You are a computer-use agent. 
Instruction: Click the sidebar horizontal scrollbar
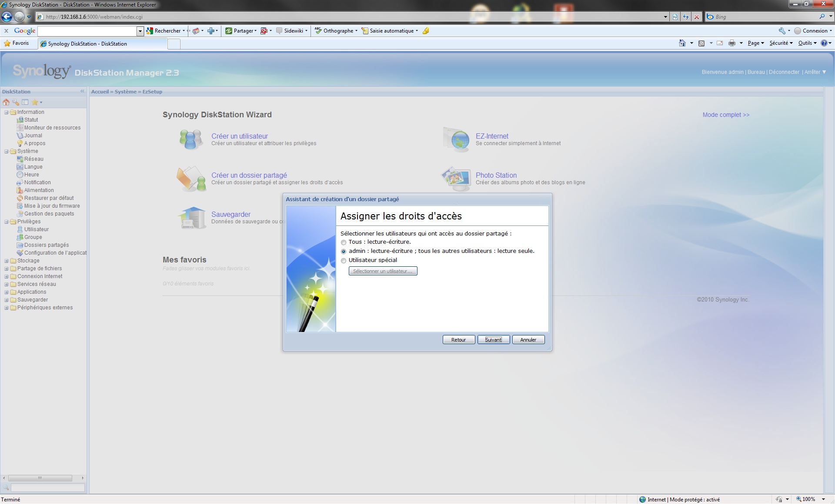[x=40, y=478]
